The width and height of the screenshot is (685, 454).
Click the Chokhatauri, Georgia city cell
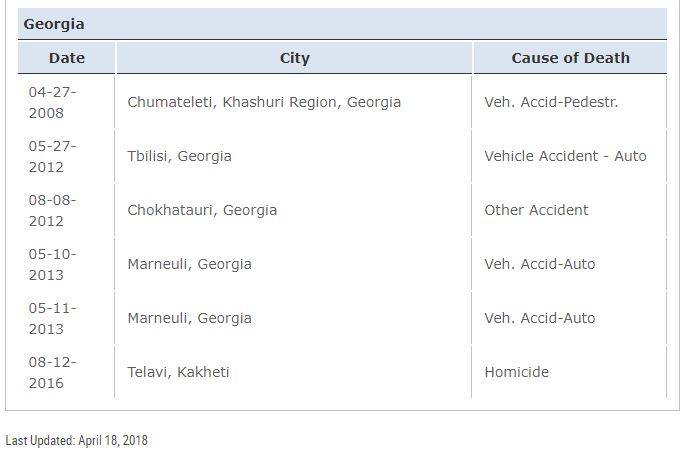pos(202,210)
